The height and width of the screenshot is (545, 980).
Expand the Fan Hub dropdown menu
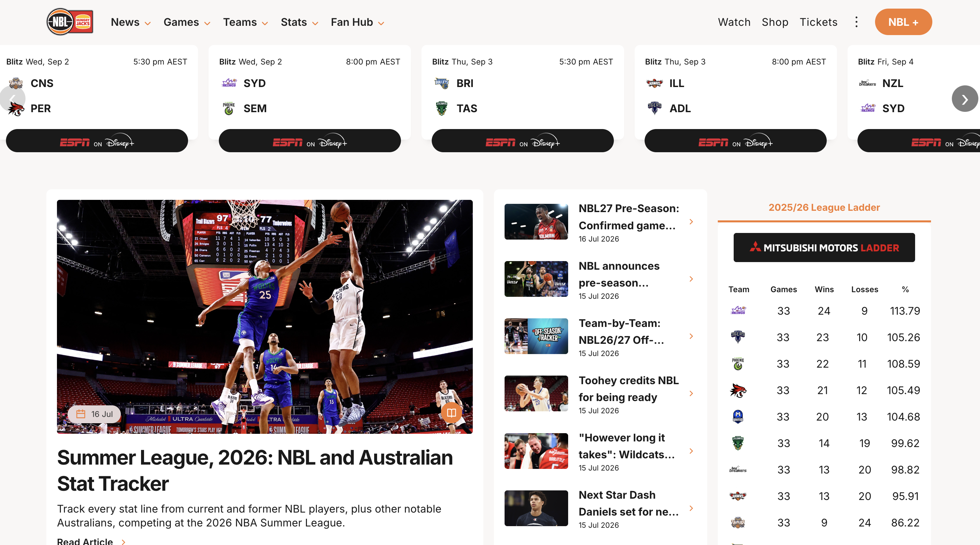tap(357, 22)
